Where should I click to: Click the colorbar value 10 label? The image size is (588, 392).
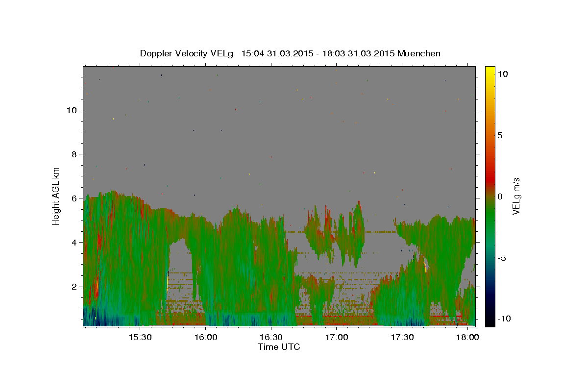[503, 74]
